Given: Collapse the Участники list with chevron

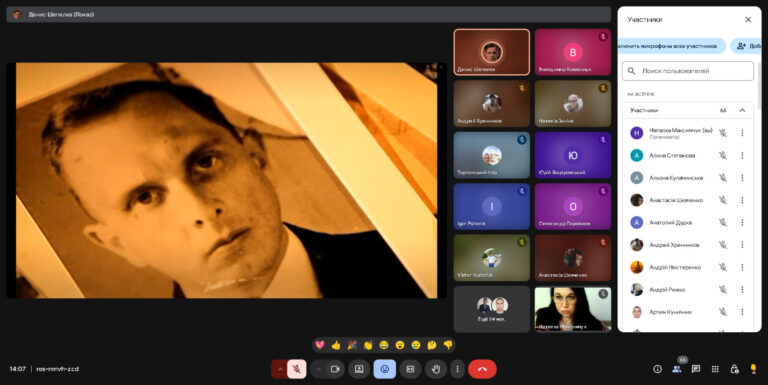Looking at the screenshot, I should [x=742, y=110].
